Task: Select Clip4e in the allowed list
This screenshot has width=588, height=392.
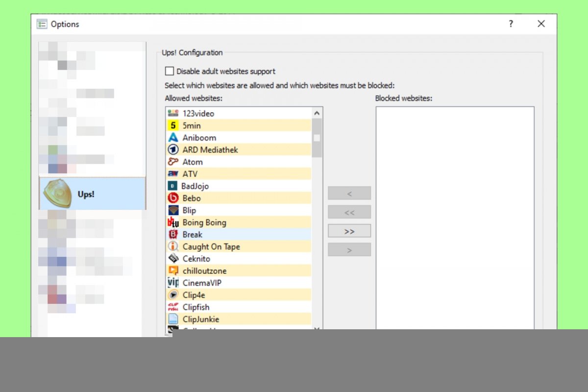Action: click(239, 295)
